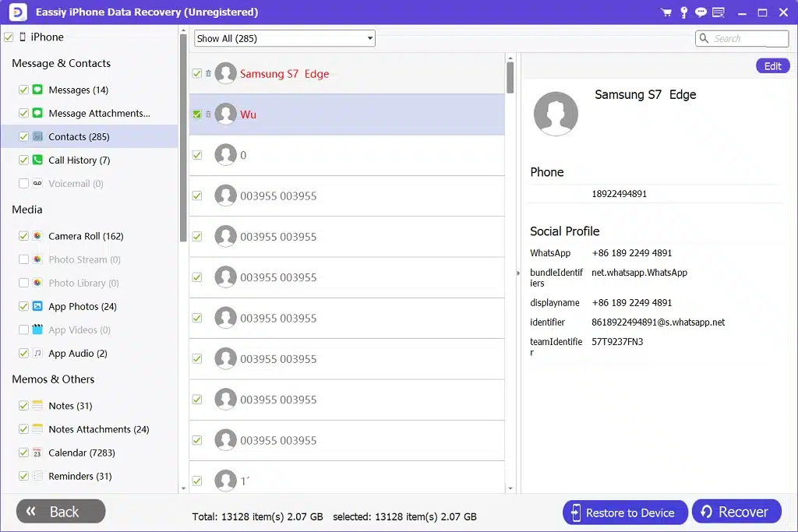Click the Calendar icon in sidebar

pyautogui.click(x=37, y=453)
